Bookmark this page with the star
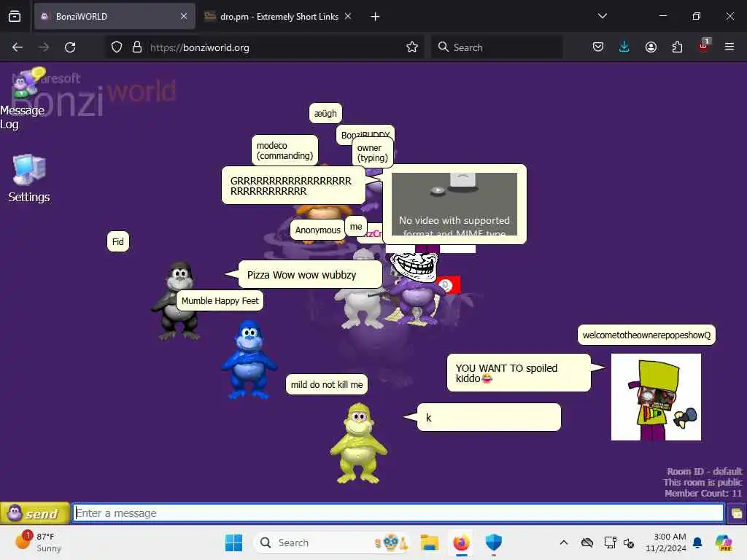 pyautogui.click(x=412, y=47)
